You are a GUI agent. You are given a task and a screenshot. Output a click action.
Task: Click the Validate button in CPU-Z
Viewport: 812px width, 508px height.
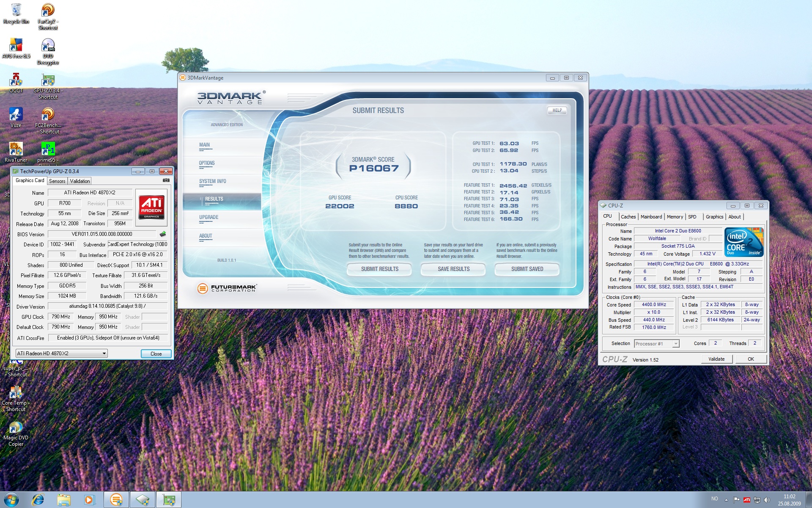point(716,359)
